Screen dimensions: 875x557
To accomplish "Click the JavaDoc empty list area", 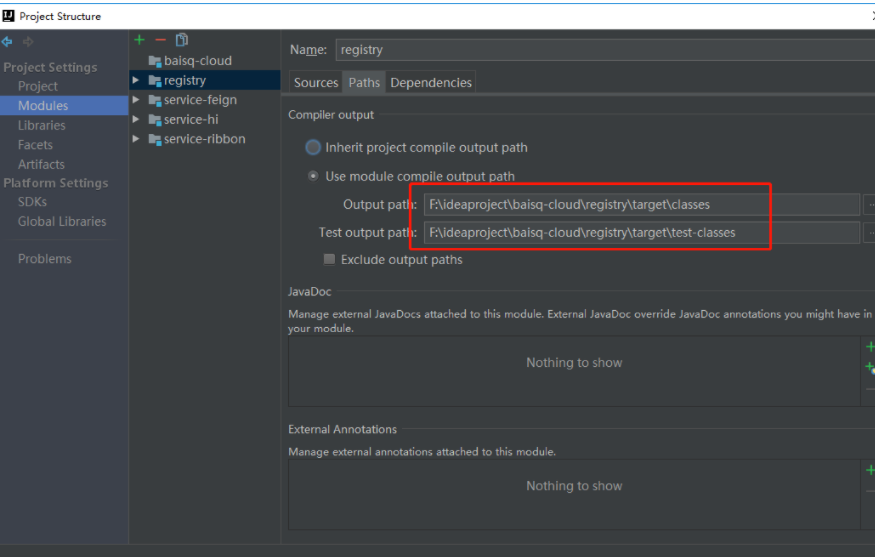I will (x=574, y=371).
